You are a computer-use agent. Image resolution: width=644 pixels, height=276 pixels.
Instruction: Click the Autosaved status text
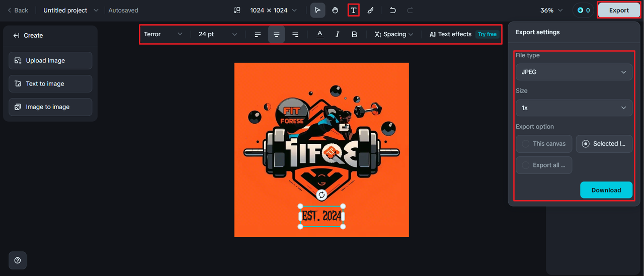coord(123,10)
